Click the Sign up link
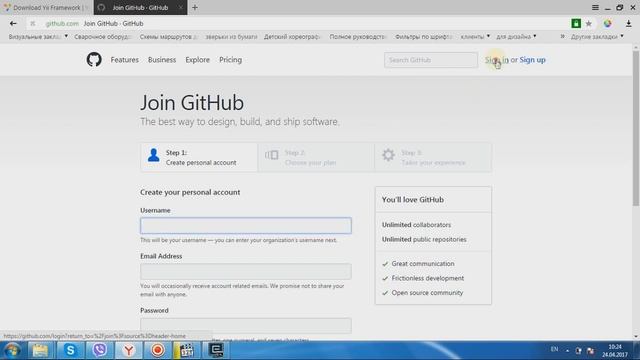 (532, 60)
